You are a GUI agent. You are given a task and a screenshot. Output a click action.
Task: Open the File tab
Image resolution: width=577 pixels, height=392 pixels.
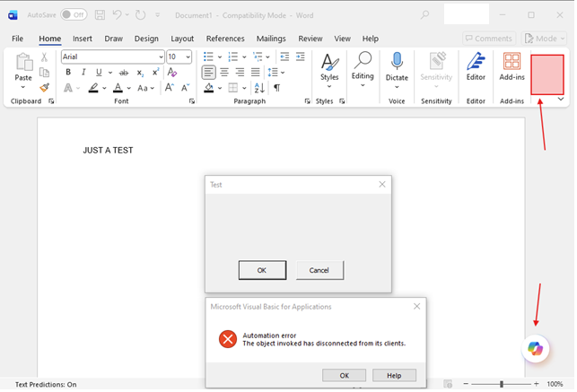[17, 39]
